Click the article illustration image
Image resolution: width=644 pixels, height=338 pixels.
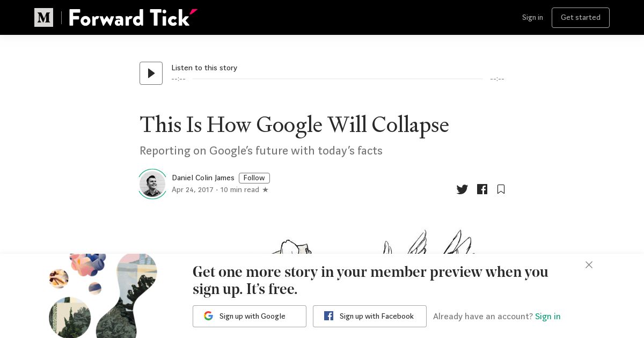click(x=376, y=241)
